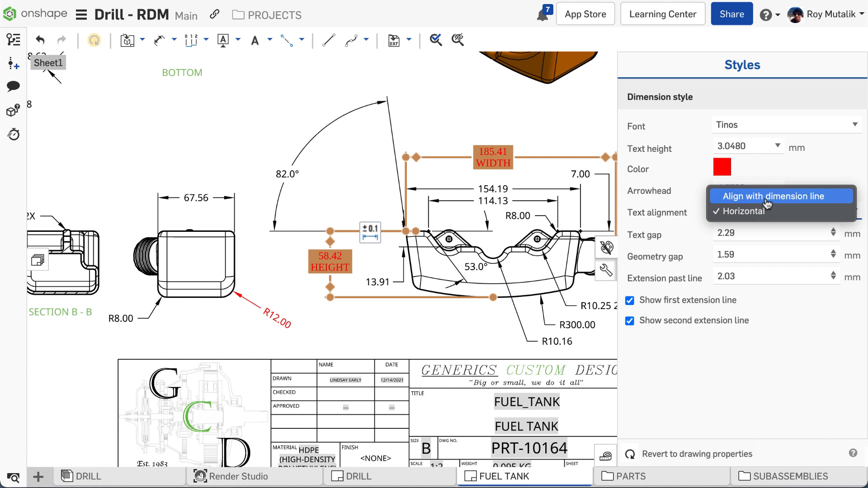
Task: Click the Share button
Action: pos(731,14)
